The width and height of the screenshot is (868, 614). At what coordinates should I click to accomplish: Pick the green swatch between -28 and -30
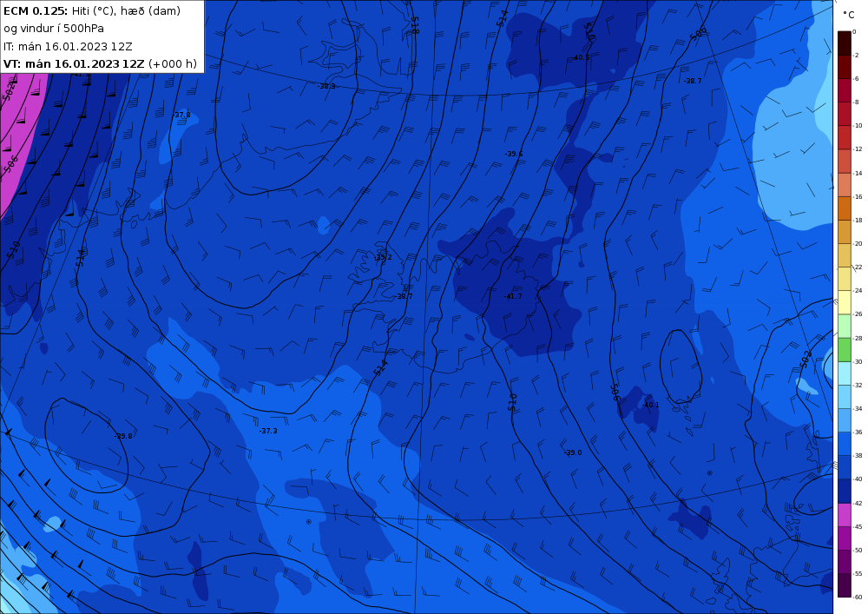(845, 350)
